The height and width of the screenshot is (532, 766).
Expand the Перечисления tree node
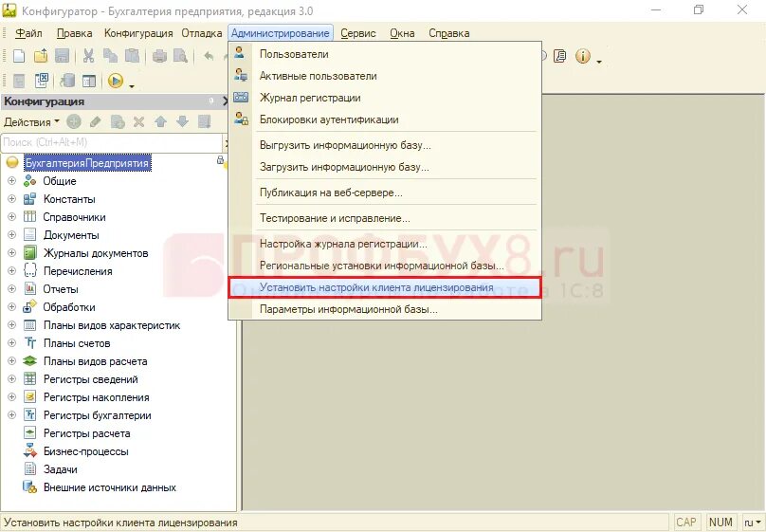(x=11, y=270)
